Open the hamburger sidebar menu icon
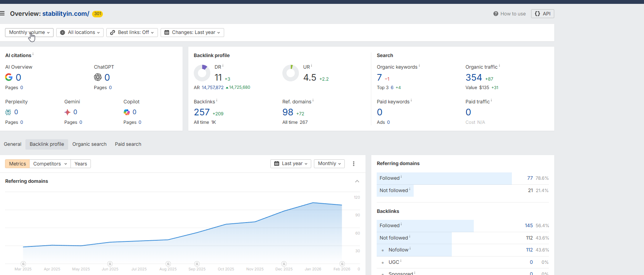Screen dimensions: 644x275 pyautogui.click(x=2, y=13)
